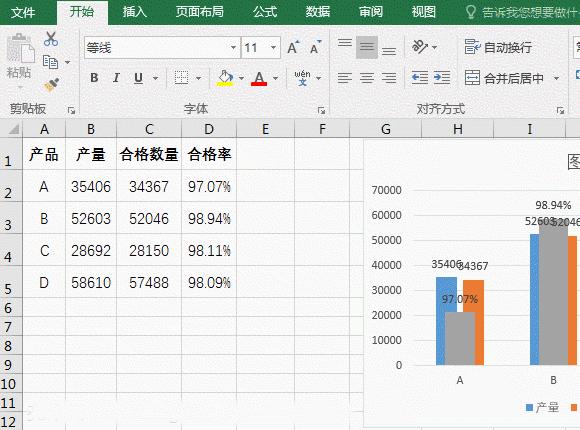Click the borders grid icon
Screen dimensions: 580x430
[181, 78]
